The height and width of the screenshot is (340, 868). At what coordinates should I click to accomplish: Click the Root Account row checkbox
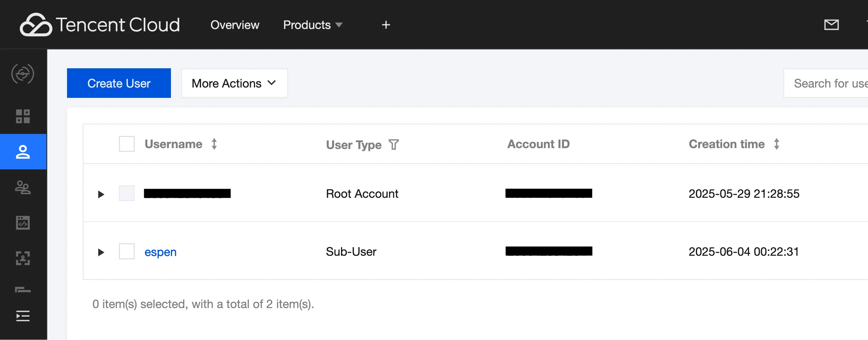tap(127, 194)
